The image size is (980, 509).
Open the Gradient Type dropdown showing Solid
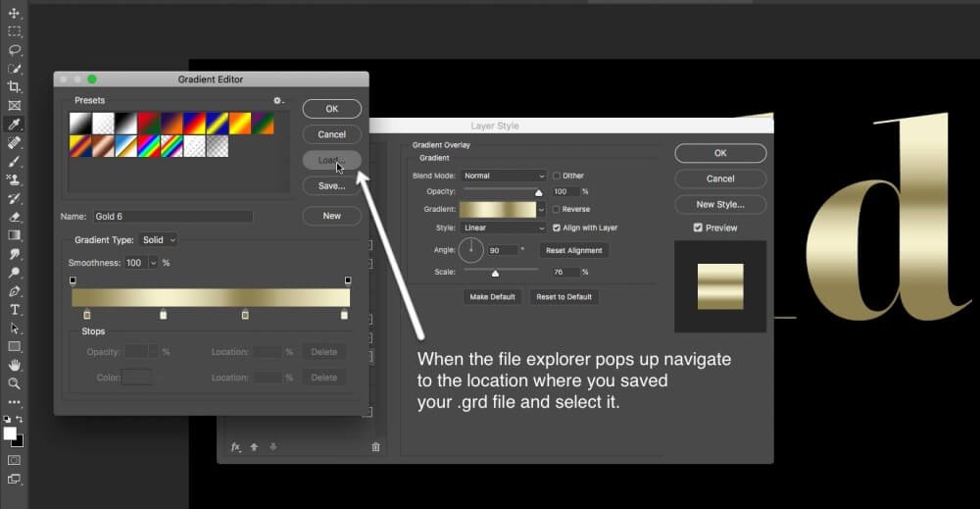click(x=159, y=240)
